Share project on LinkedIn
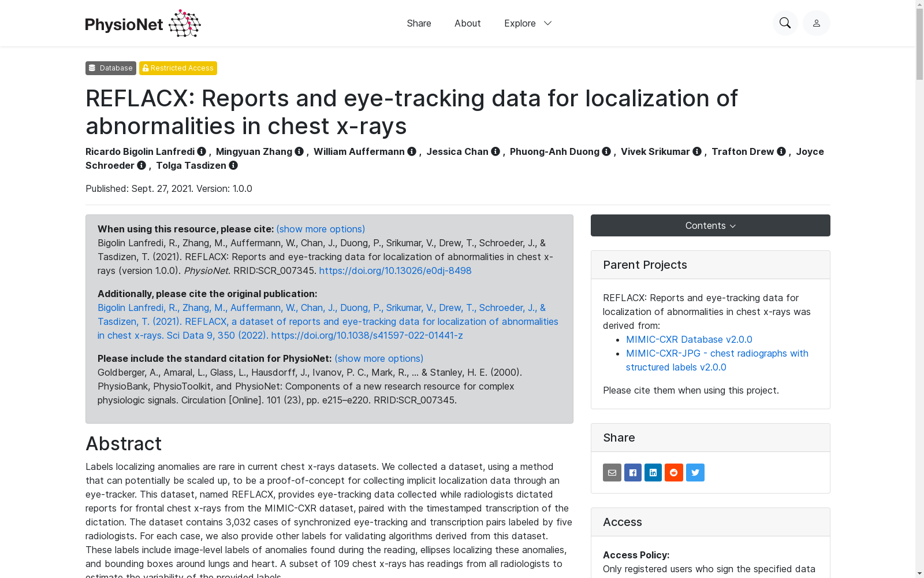The image size is (924, 578). coord(653,472)
